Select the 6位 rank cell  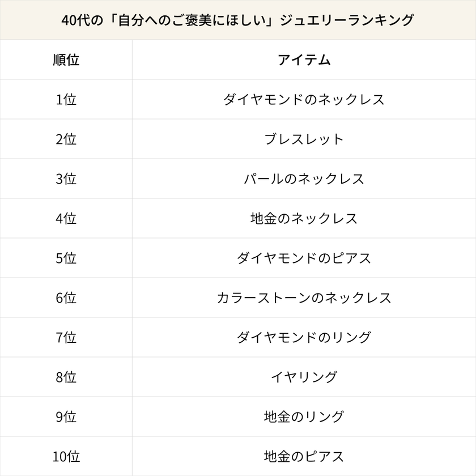[x=66, y=298]
